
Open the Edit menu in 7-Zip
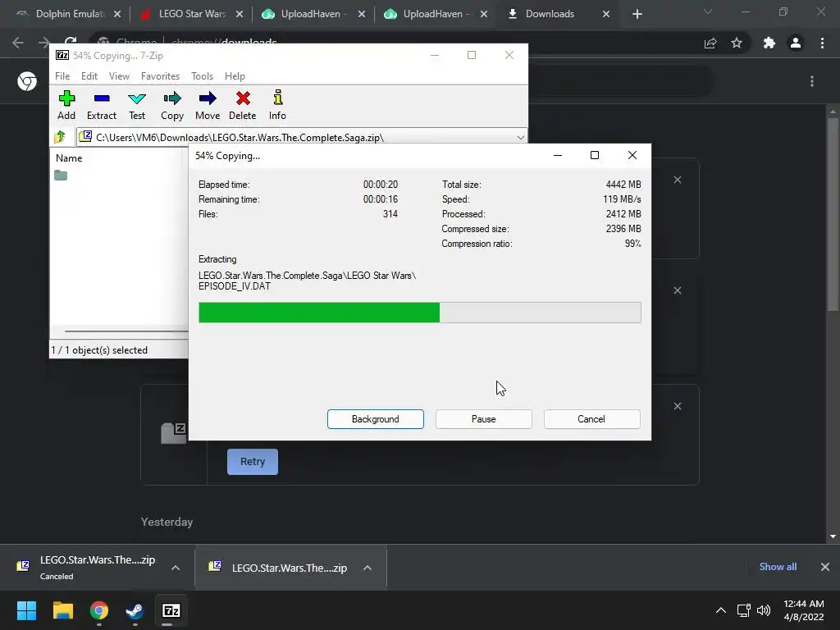pos(89,76)
